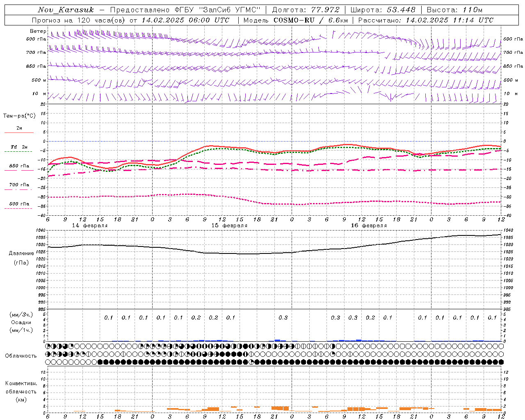Viewport: 525px width, 420px height.
Task: Click the Тем-ра(°C) legend title
Action: point(19,116)
